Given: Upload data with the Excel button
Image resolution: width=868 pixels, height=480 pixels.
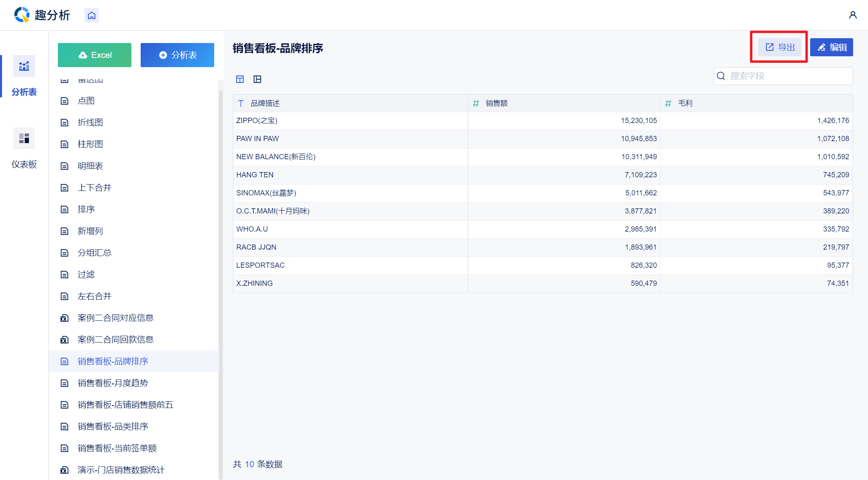Looking at the screenshot, I should pos(94,55).
